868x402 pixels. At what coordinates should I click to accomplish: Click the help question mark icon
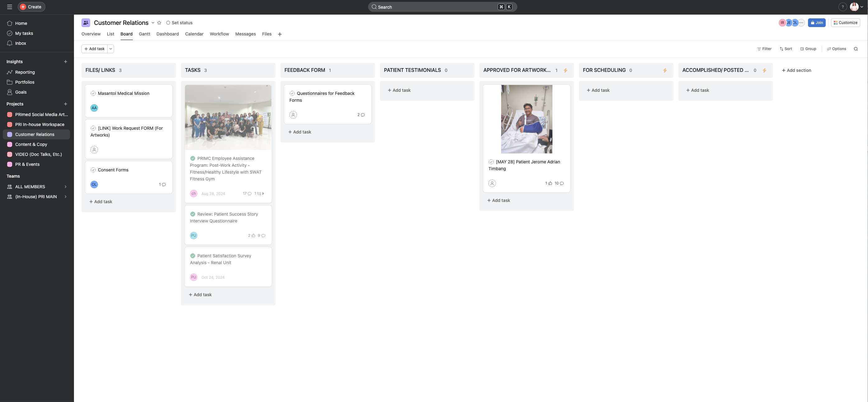[843, 7]
